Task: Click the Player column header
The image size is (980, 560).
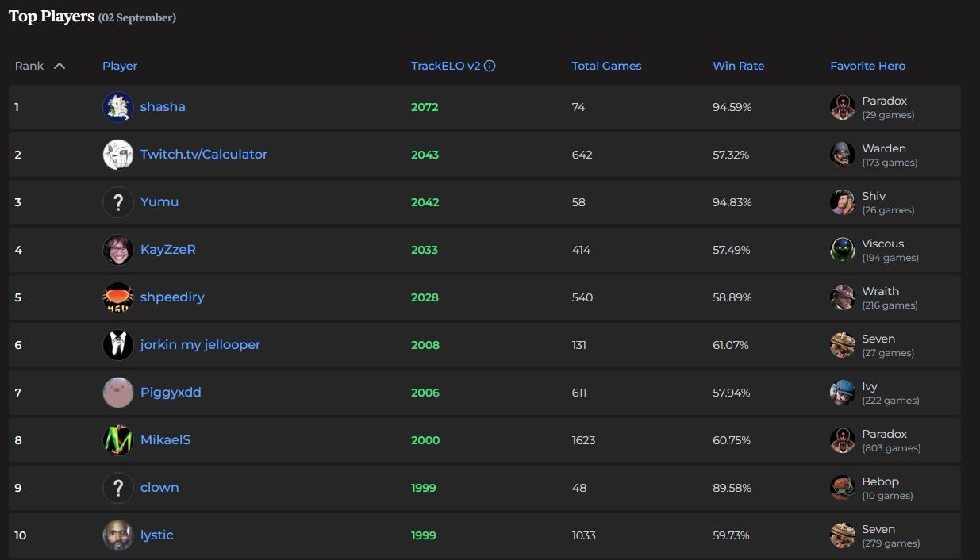Action: coord(119,66)
